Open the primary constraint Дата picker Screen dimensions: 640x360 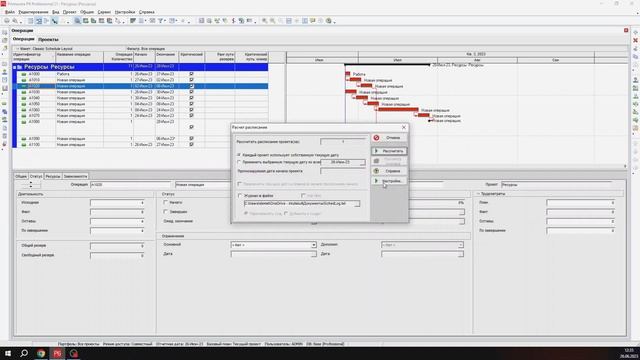[313, 254]
